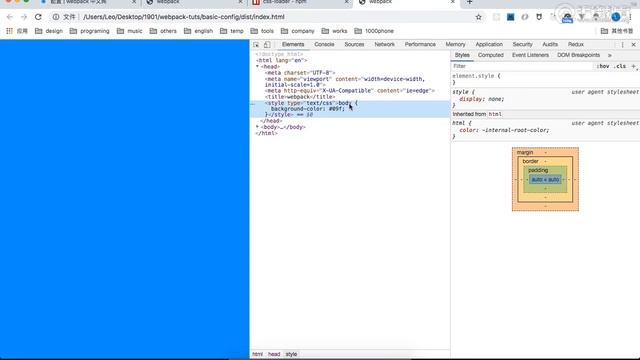Go back using the browser back arrow
This screenshot has width=640, height=360.
[10, 17]
